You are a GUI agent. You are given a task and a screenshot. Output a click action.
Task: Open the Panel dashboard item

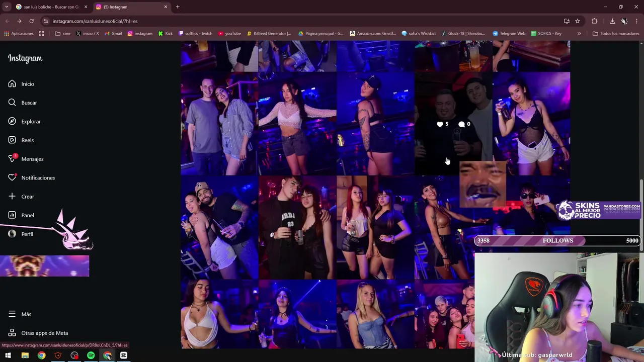21,215
